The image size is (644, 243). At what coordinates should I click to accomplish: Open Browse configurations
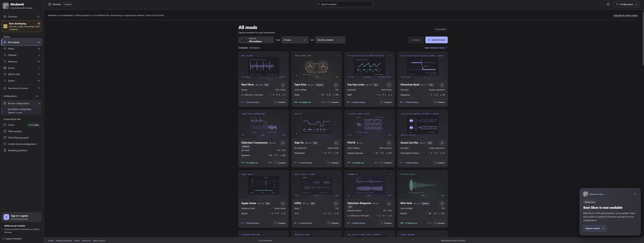pos(22,103)
